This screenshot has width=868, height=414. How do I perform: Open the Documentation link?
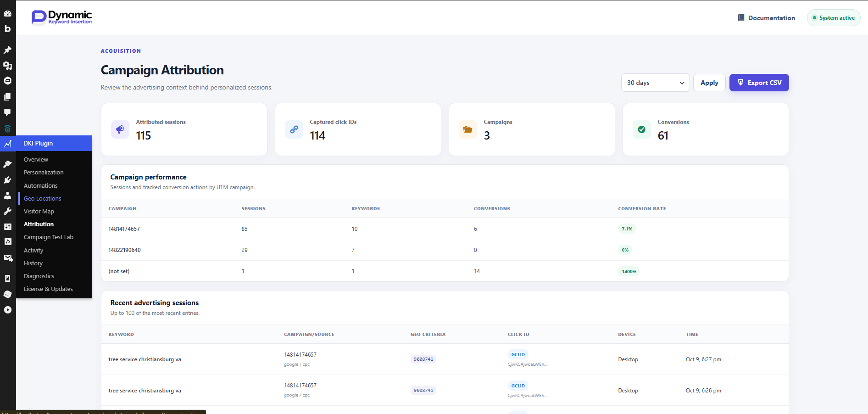[x=766, y=18]
